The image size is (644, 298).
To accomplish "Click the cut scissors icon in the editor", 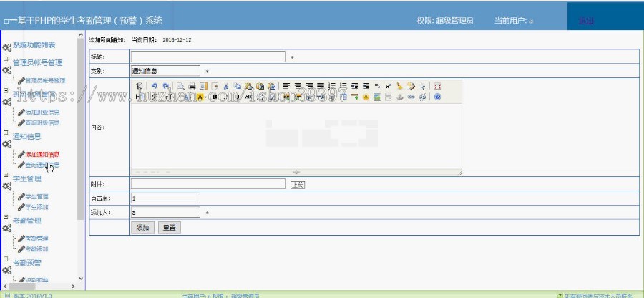I will 225,86.
